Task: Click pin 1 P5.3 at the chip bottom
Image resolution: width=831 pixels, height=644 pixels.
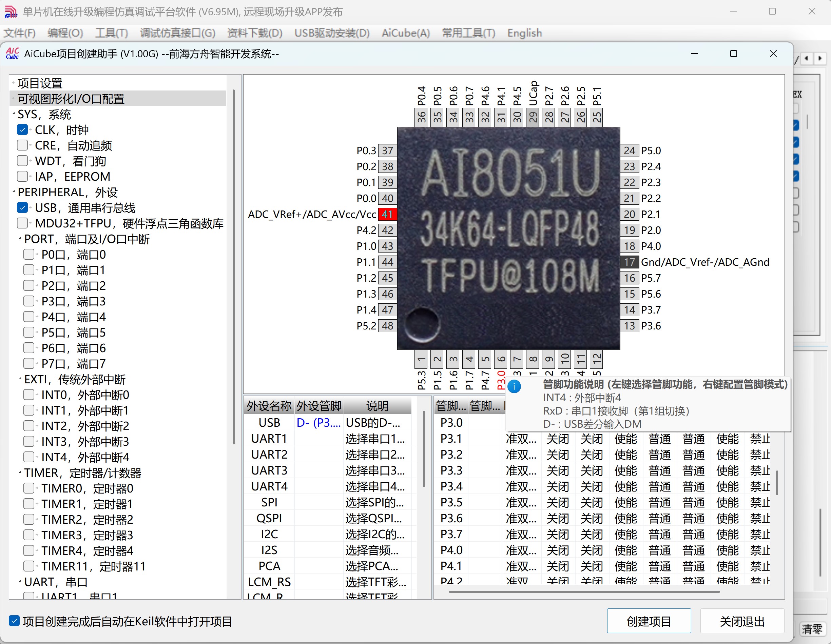Action: pyautogui.click(x=421, y=359)
